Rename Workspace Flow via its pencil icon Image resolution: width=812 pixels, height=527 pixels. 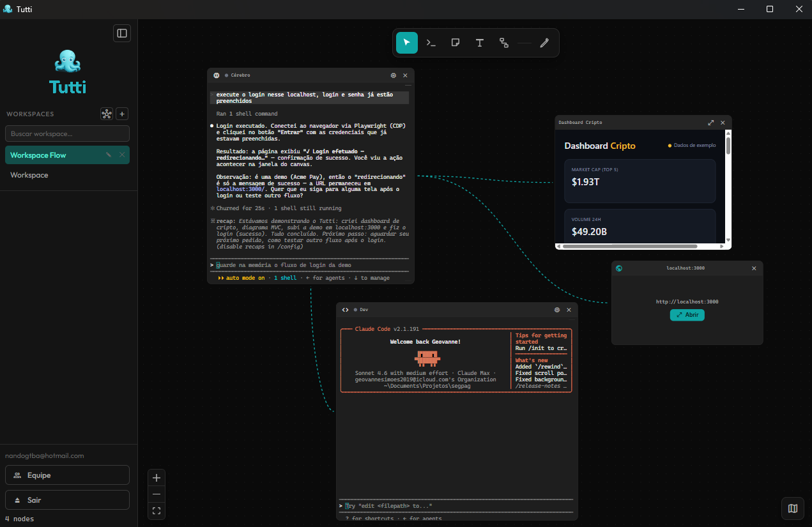coord(109,155)
